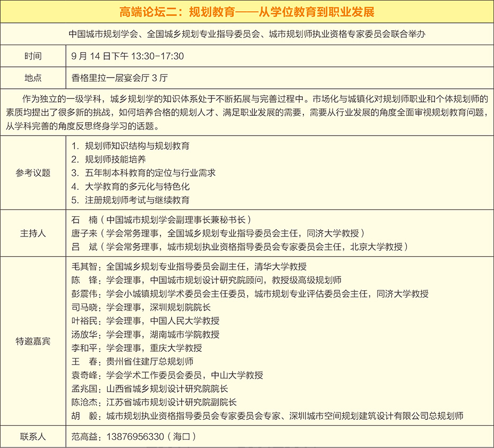Click the joint organizers line under the title
494x448 pixels.
click(x=247, y=35)
